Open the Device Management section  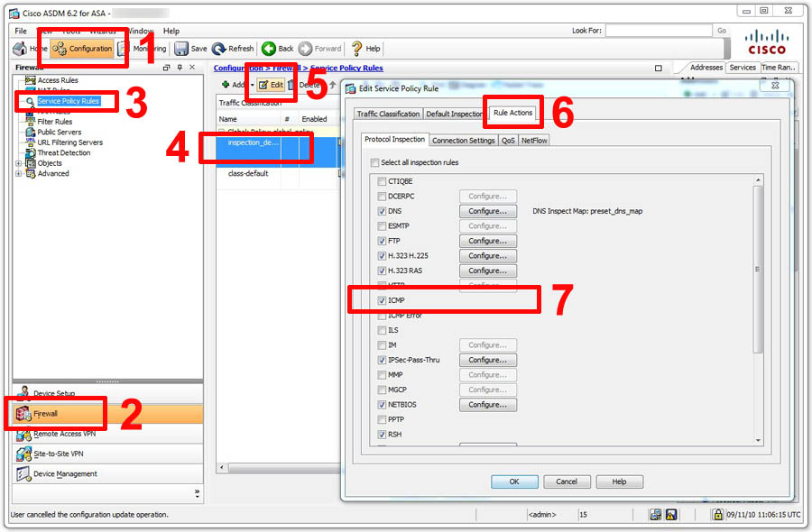pyautogui.click(x=107, y=474)
